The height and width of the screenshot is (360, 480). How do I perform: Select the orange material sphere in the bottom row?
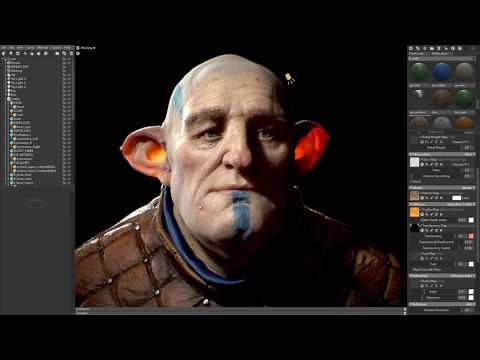click(x=464, y=123)
